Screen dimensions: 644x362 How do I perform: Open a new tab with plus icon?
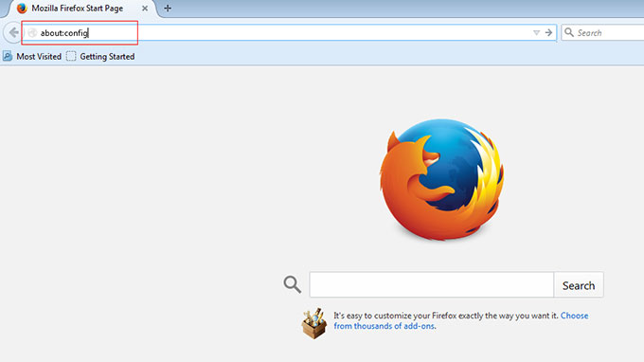coord(168,9)
